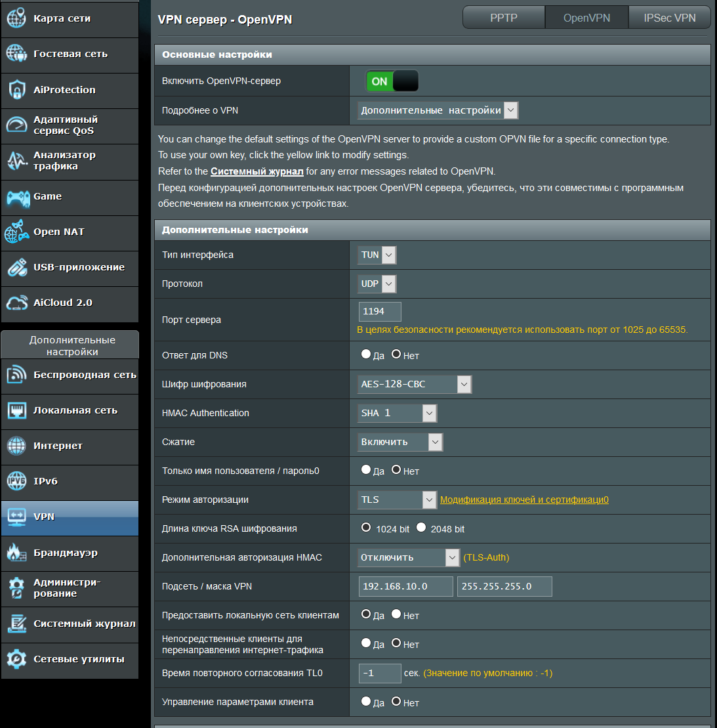Open the Протокол UDP dropdown
Screen dimensions: 717x728
(377, 284)
